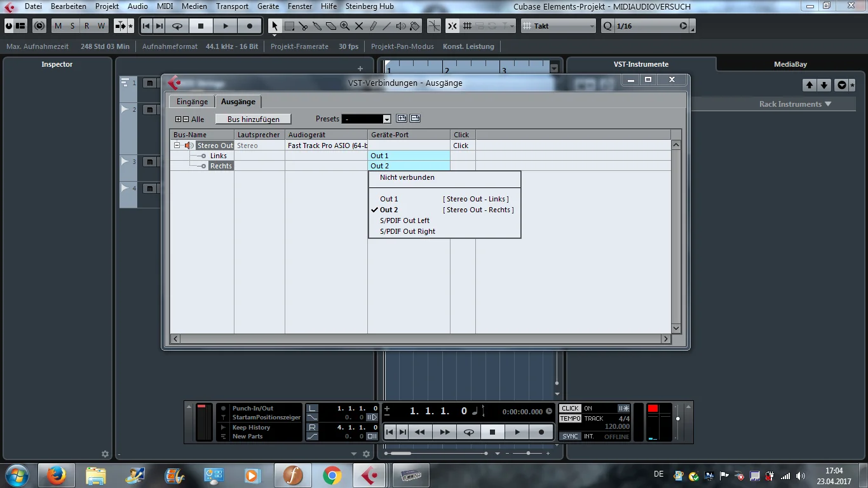Select Nicht verbunden in port menu
The width and height of the screenshot is (868, 488).
(407, 177)
